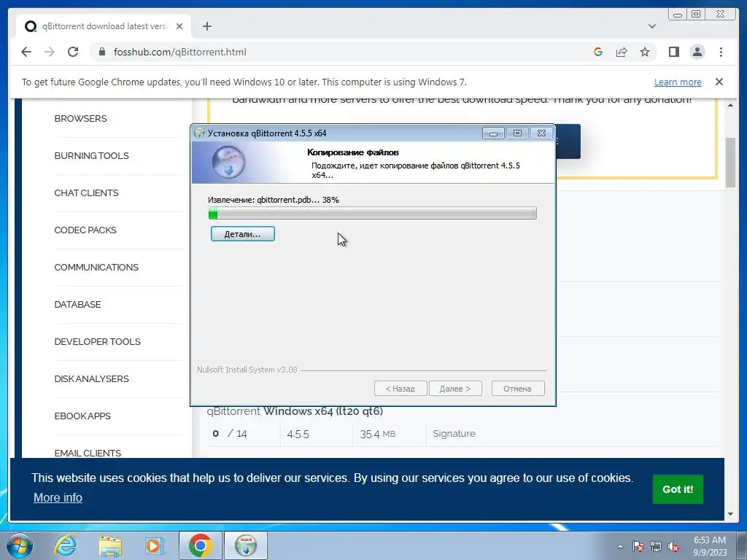Viewport: 747px width, 560px height.
Task: Open network tray icon
Action: tap(656, 546)
